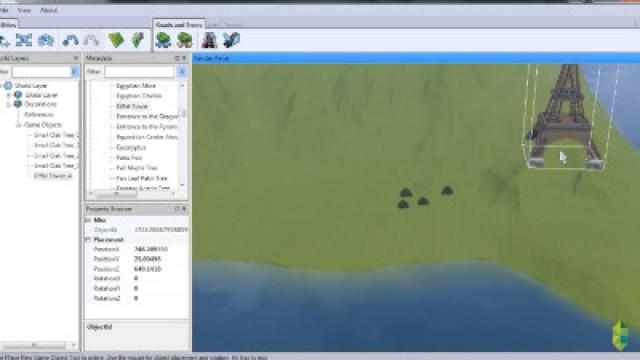Click the green leaf paint icon

(x=138, y=40)
